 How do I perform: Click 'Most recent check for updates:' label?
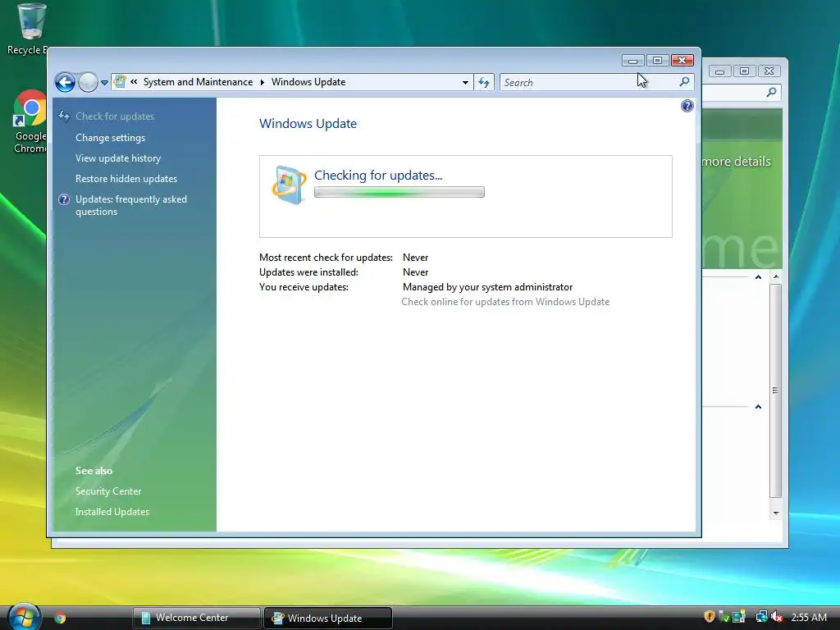[326, 258]
